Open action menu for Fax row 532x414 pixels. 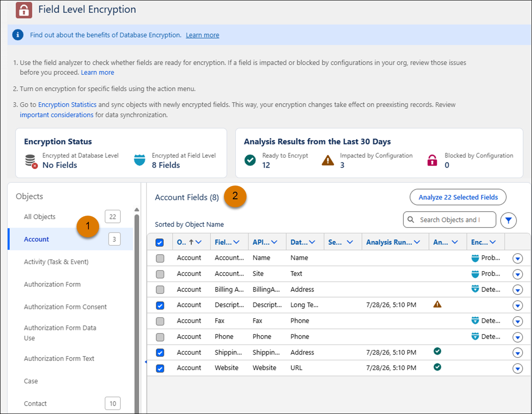tap(517, 321)
